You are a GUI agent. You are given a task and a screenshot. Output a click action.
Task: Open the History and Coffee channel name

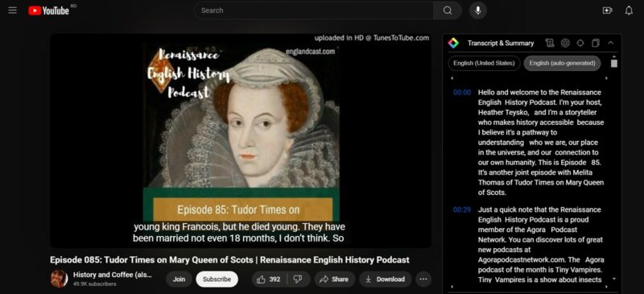(x=113, y=275)
